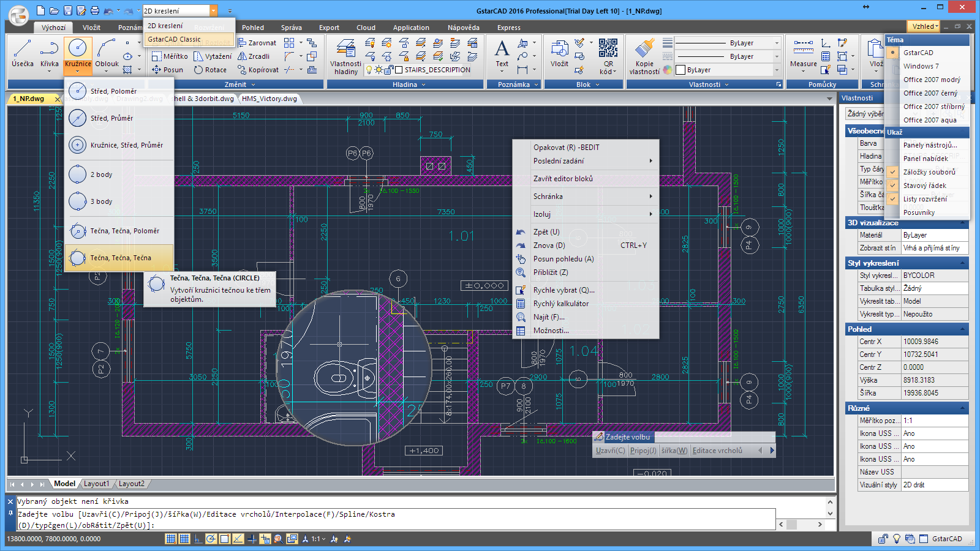Click the Posun move tool
Viewport: 980px width, 551px height.
tap(168, 70)
